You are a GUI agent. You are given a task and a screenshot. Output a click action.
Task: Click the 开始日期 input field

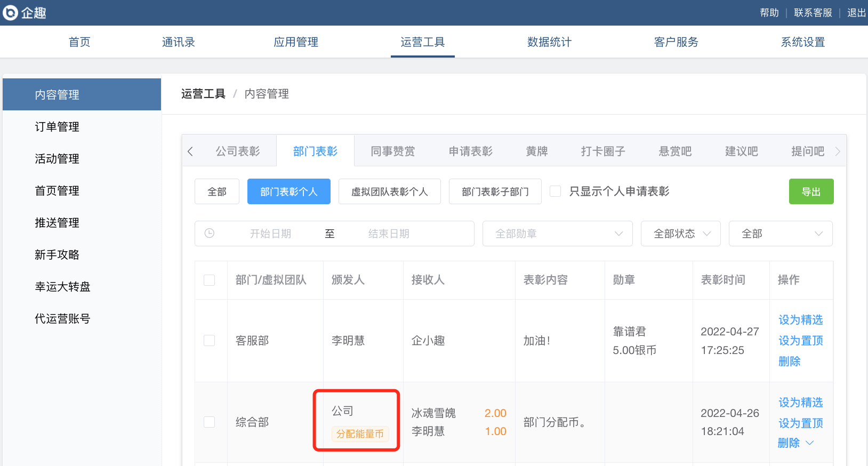coord(271,234)
